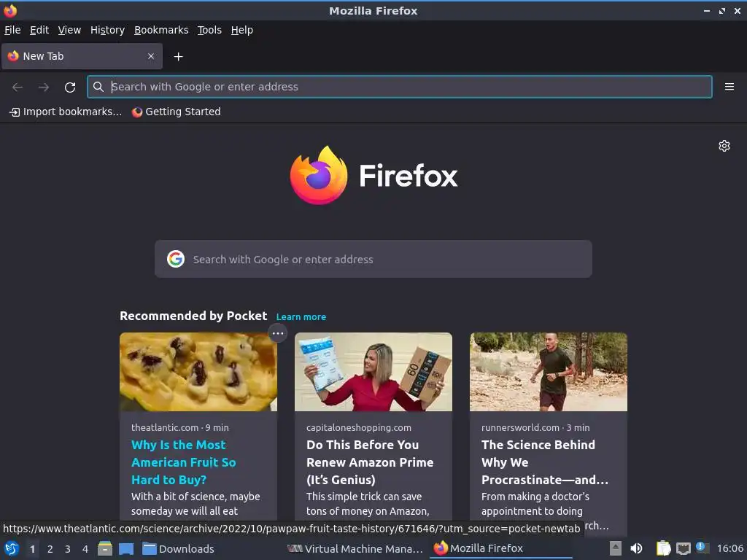The width and height of the screenshot is (747, 560).
Task: Click the trail runner article thumbnail
Action: tap(549, 372)
